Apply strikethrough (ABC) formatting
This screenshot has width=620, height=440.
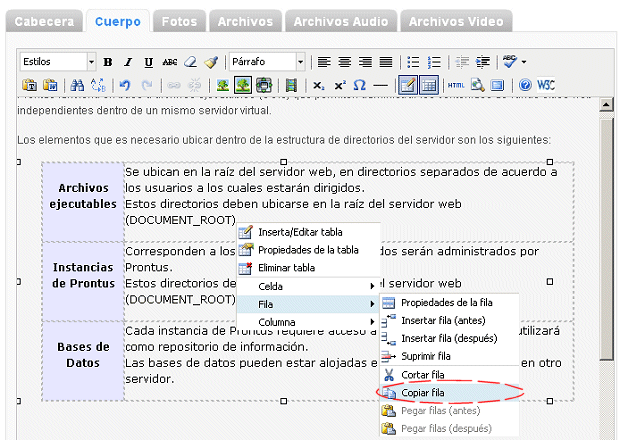point(170,62)
